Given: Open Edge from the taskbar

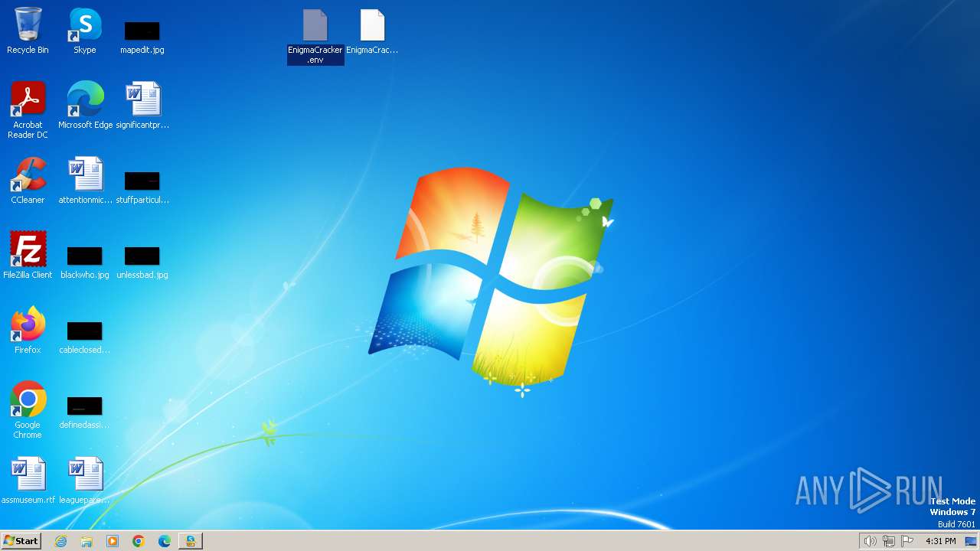Looking at the screenshot, I should (x=165, y=541).
